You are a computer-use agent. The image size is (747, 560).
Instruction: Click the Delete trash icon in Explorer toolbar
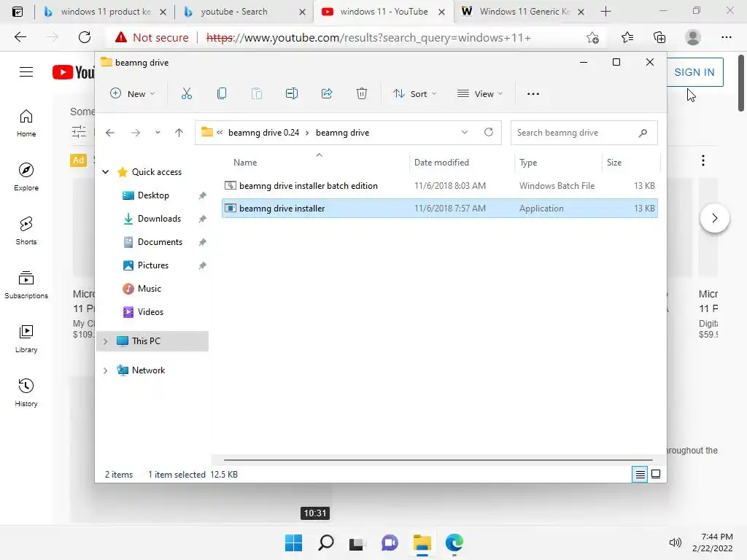362,94
